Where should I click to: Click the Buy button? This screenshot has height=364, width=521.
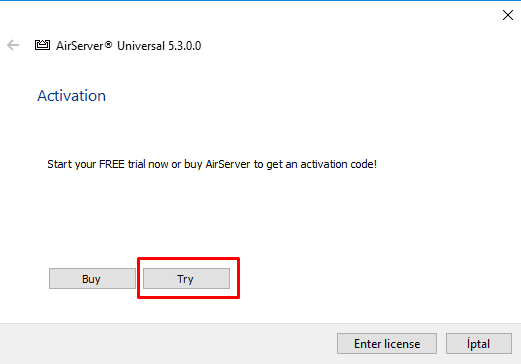tap(92, 279)
